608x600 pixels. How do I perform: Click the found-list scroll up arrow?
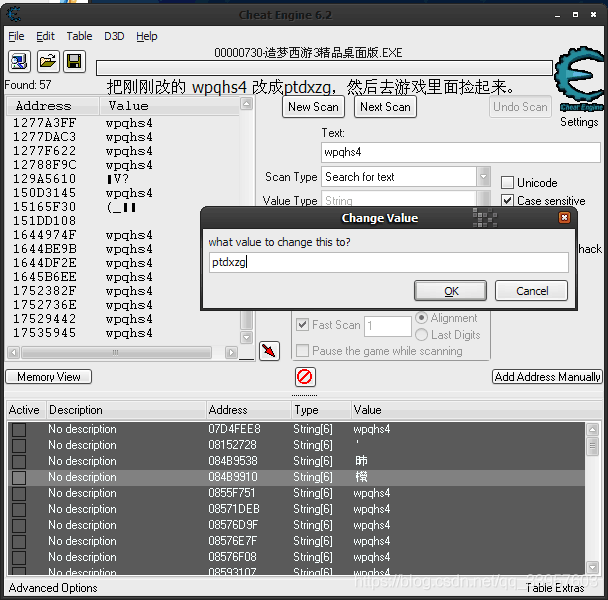tap(247, 104)
